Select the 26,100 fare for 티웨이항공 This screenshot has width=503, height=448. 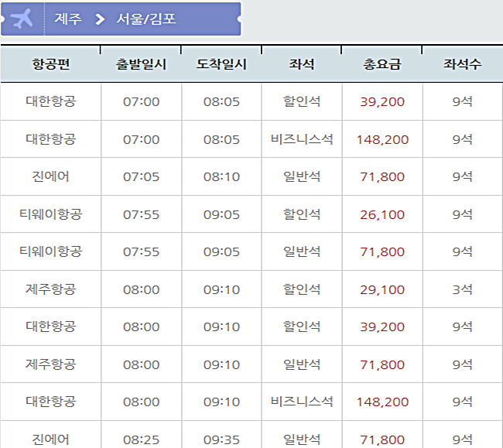[382, 214]
